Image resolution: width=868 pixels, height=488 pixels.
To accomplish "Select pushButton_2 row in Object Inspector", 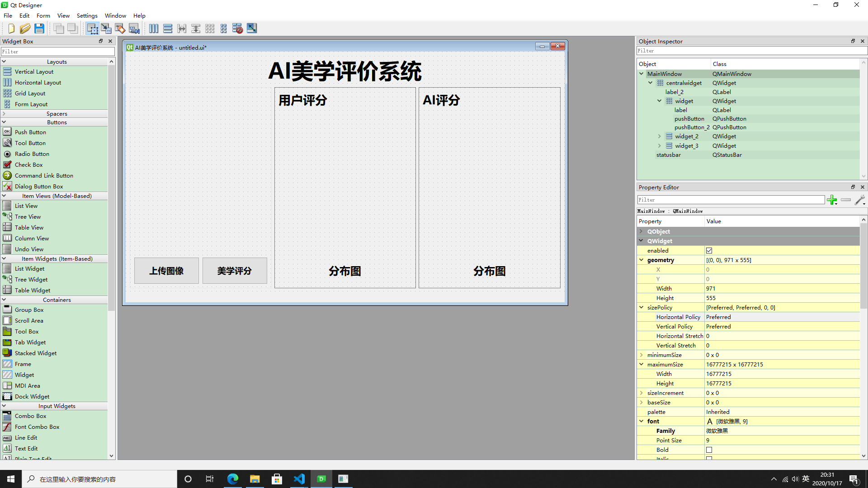I will pyautogui.click(x=748, y=127).
